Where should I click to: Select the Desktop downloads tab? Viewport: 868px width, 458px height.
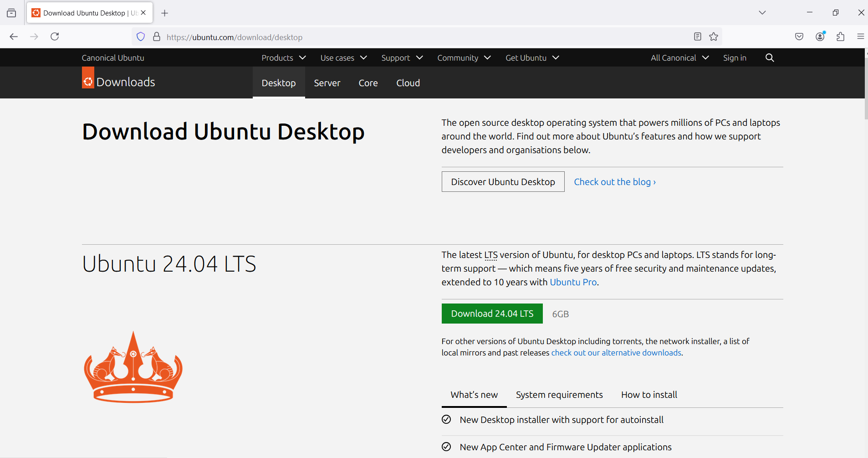coord(279,83)
